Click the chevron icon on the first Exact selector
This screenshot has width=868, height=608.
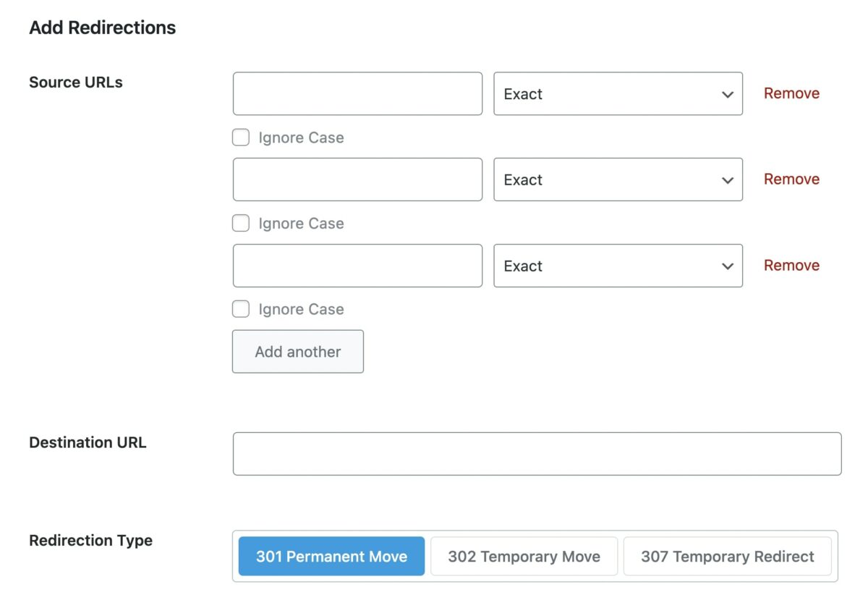pyautogui.click(x=728, y=94)
